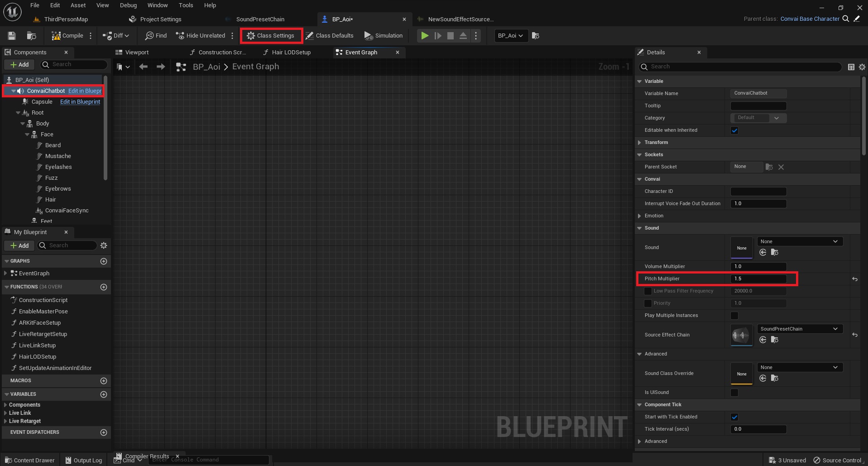Image resolution: width=868 pixels, height=466 pixels.
Task: Uncheck Start with Tick Enabled
Action: (x=734, y=417)
